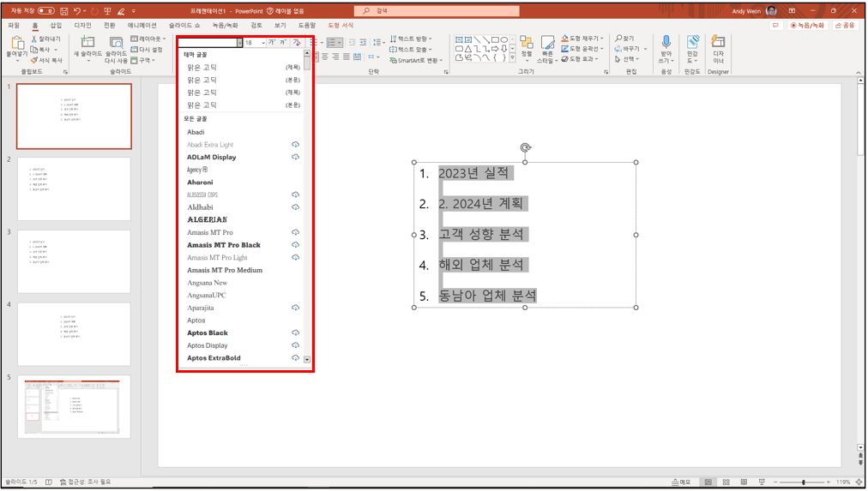Select the oval shape in shapes gallery
The height and width of the screenshot is (491, 868).
tap(503, 39)
